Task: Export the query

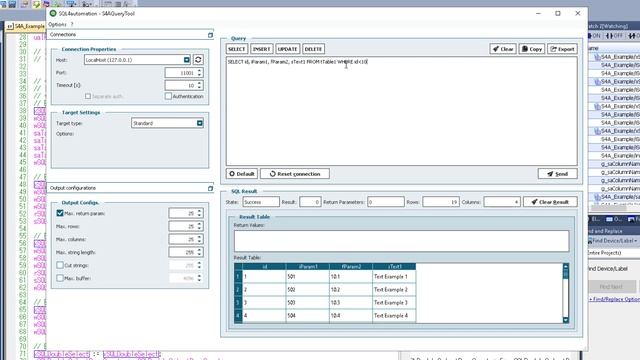Action: (562, 49)
